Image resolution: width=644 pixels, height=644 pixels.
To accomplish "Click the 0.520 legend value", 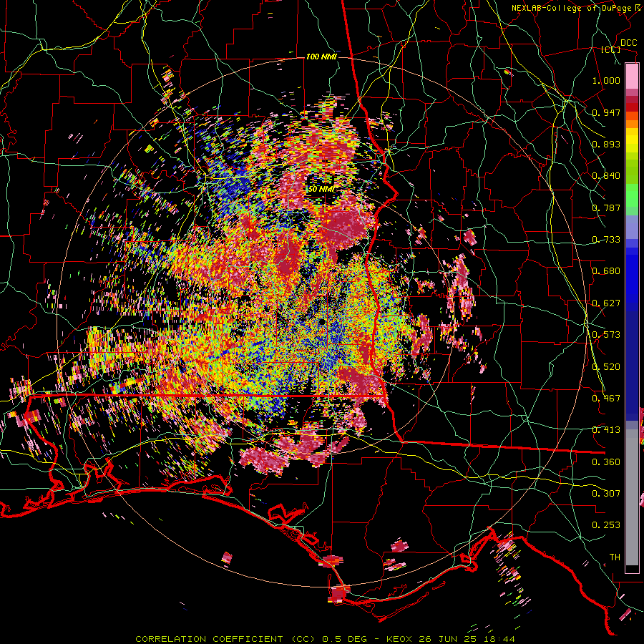I will tap(606, 367).
